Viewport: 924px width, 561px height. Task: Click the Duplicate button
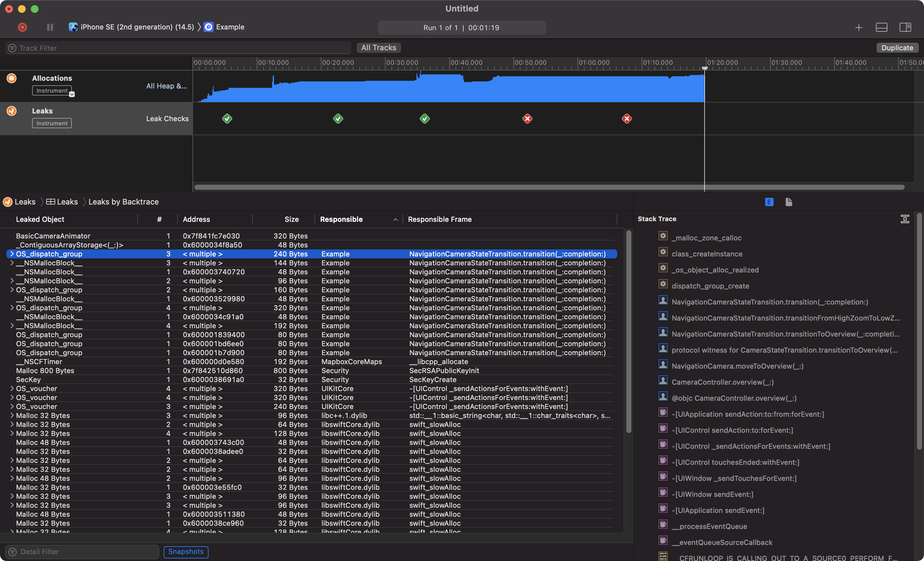pyautogui.click(x=897, y=47)
